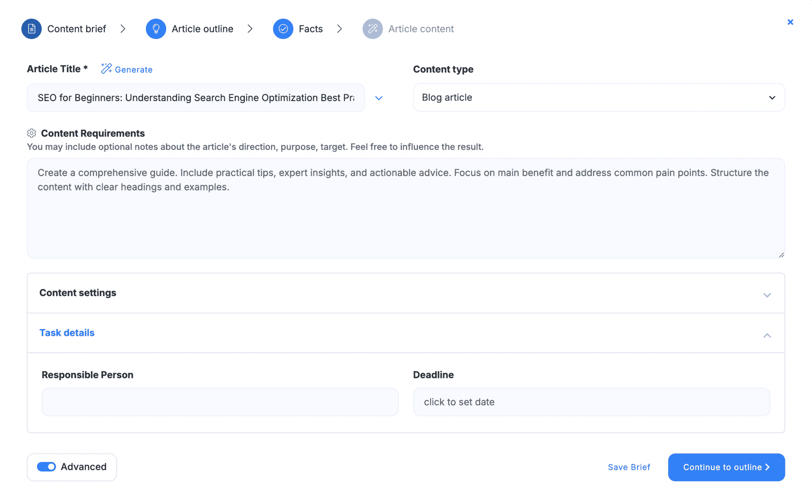Go to the Facts step

click(x=310, y=29)
